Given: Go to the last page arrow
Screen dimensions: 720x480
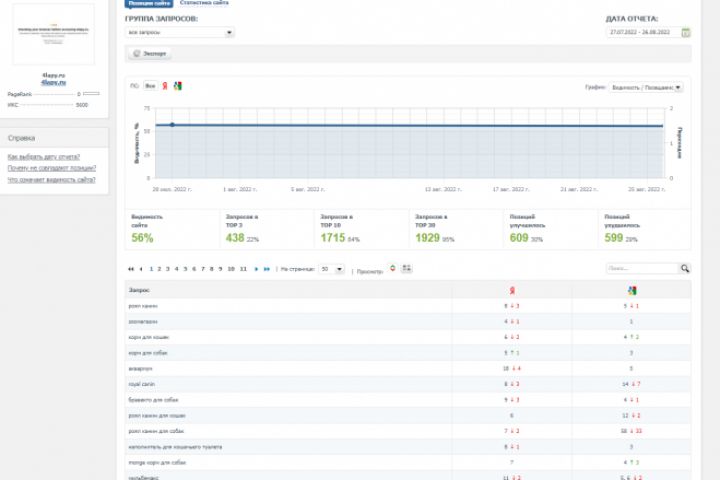Looking at the screenshot, I should pos(267,269).
